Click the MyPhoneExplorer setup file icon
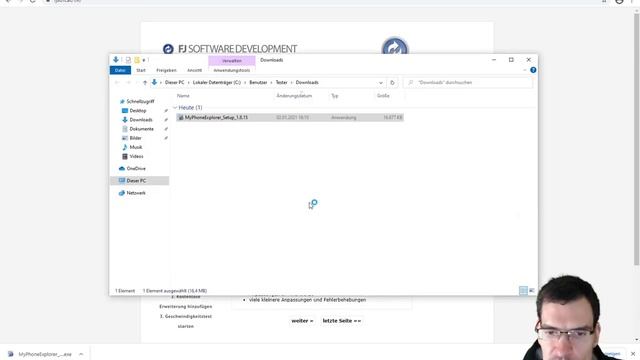Image resolution: width=640 pixels, height=360 pixels. tap(181, 118)
